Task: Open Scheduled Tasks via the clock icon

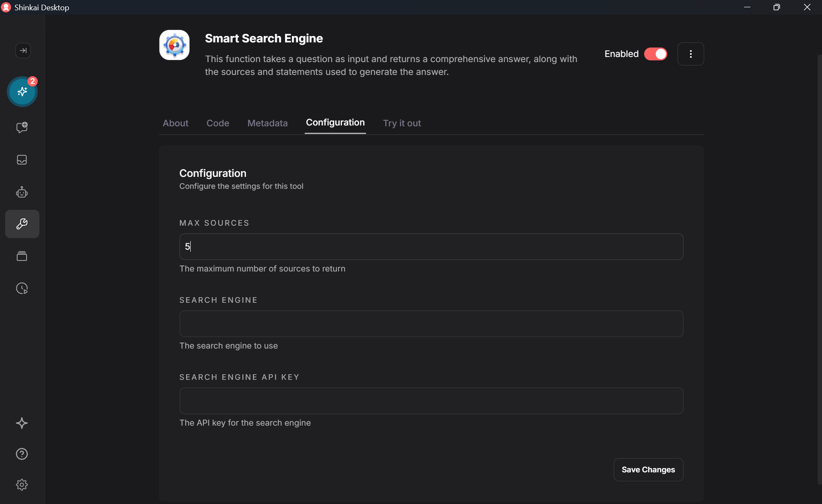Action: [21, 288]
